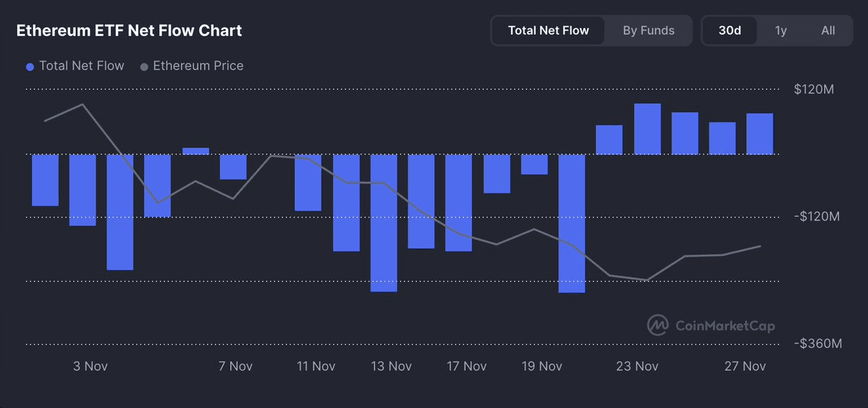Click the 3 Nov x-axis label
Viewport: 868px width, 408px height.
click(90, 366)
